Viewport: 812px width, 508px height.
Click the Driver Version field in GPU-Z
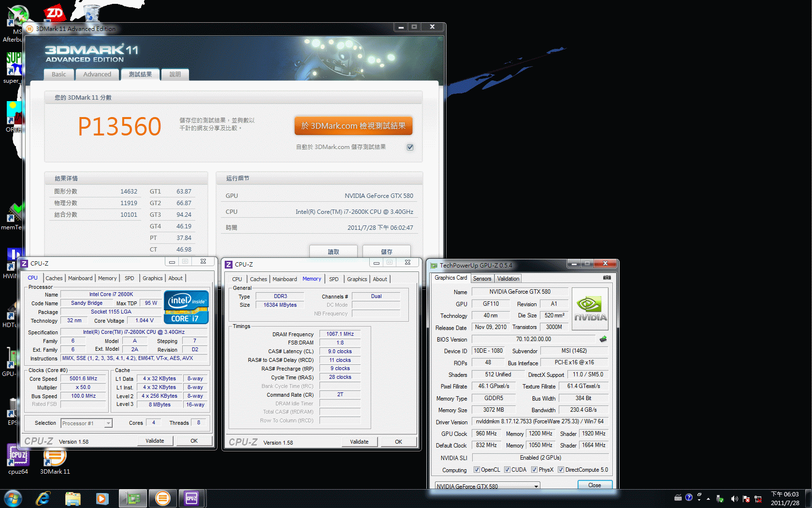(539, 421)
